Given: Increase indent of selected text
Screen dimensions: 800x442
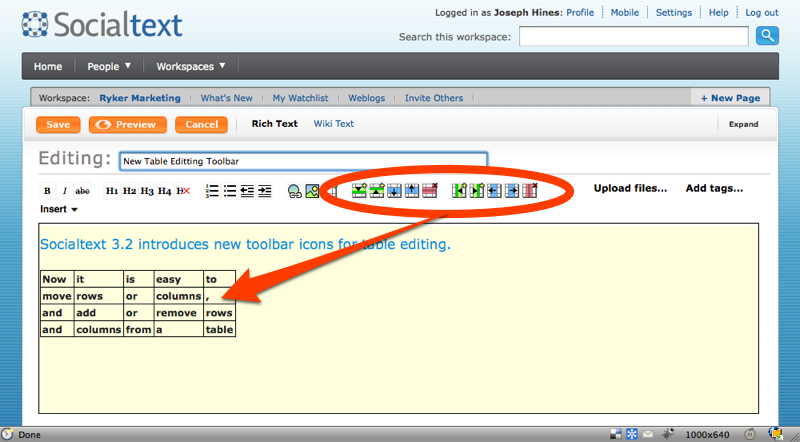Looking at the screenshot, I should (x=264, y=191).
